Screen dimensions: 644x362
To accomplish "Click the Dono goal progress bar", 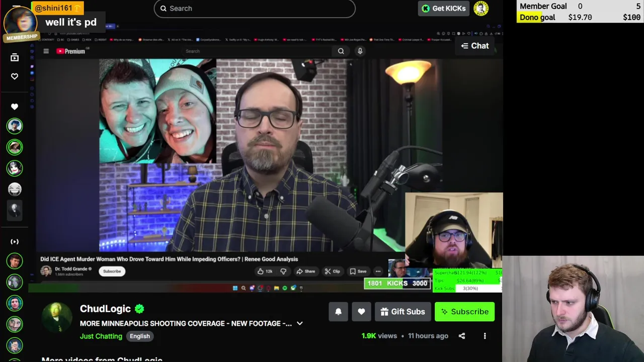I will point(581,17).
